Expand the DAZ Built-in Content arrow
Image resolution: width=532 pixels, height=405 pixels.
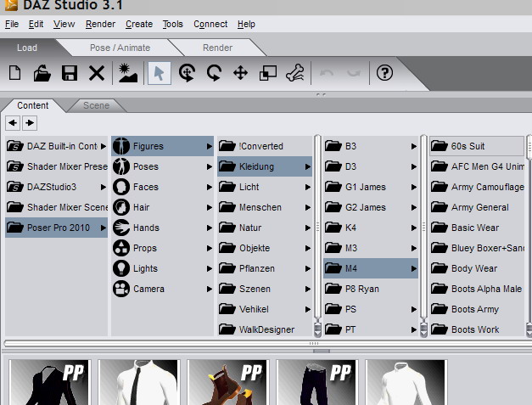(104, 146)
